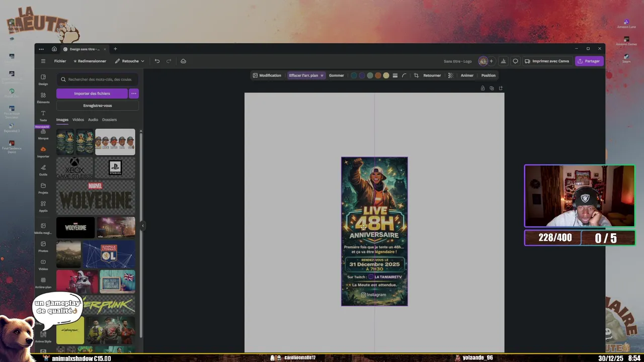Open the Modification image editor button
This screenshot has height=362, width=644.
(x=267, y=75)
